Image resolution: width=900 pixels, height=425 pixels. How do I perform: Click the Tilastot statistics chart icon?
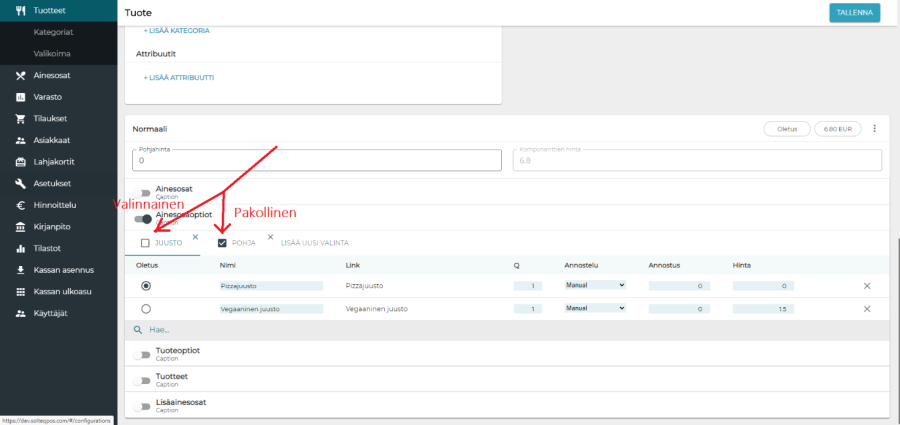point(20,248)
